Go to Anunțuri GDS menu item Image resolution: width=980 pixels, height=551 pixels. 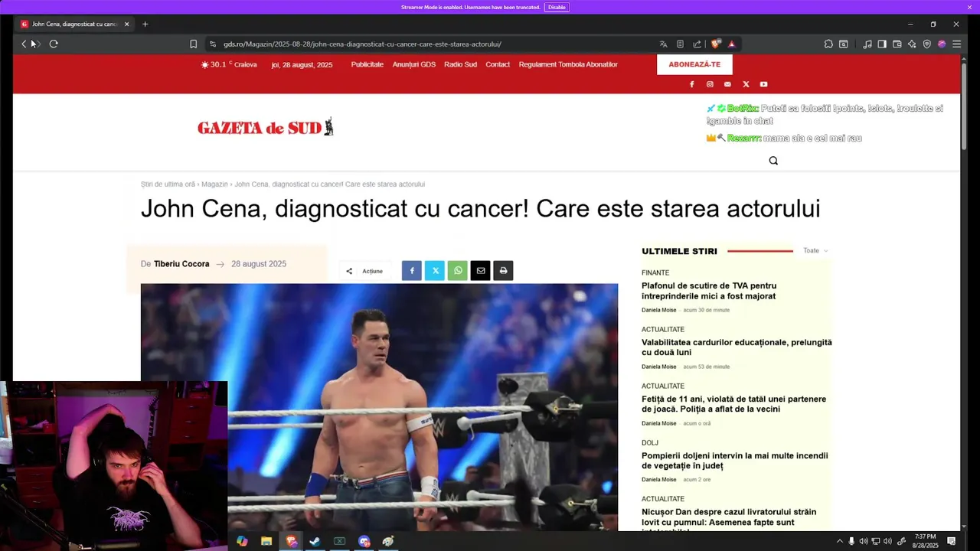414,64
